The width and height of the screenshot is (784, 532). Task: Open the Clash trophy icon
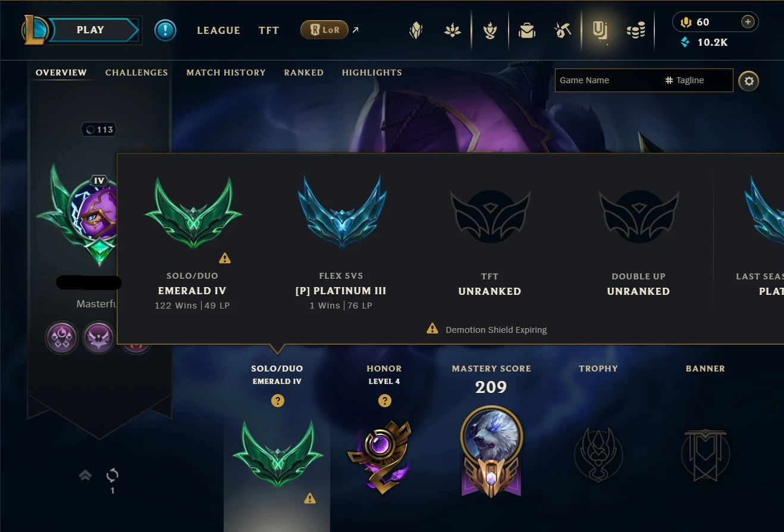(490, 30)
